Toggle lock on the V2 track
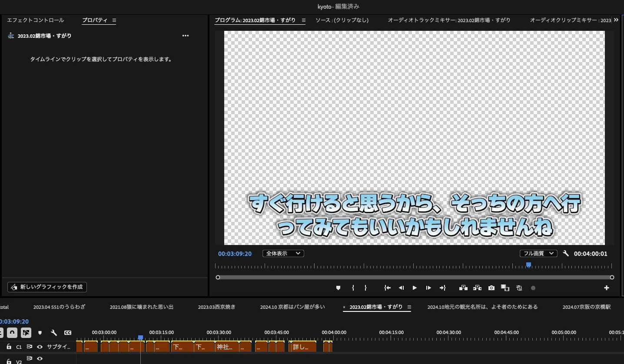 (x=9, y=361)
